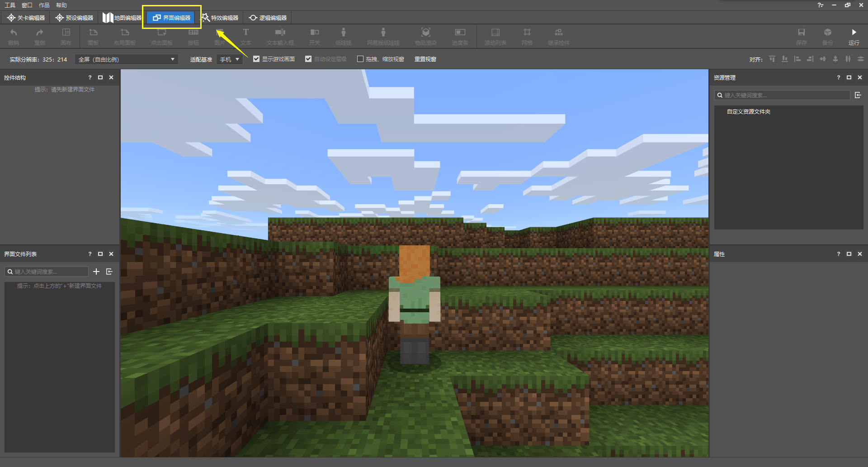Screen dimensions: 868x467
Task: Open the 窗口 menu
Action: pos(27,5)
